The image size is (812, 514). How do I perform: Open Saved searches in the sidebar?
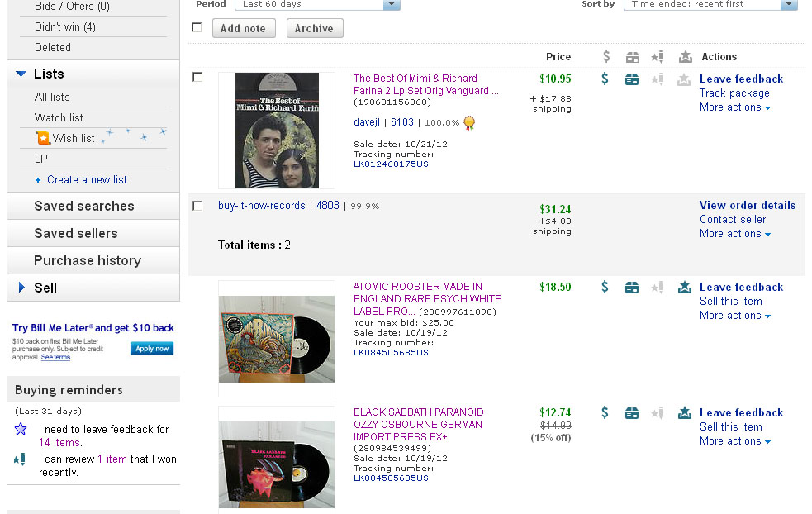click(83, 206)
